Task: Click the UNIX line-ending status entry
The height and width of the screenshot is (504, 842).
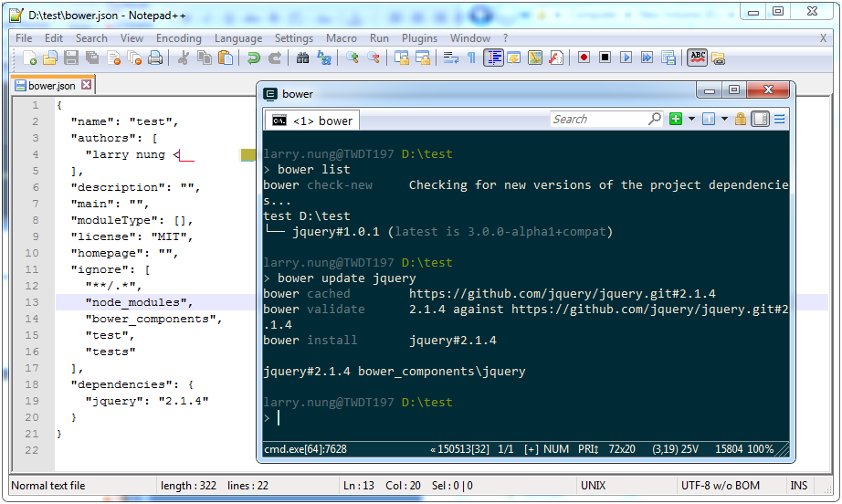Action: (x=593, y=485)
